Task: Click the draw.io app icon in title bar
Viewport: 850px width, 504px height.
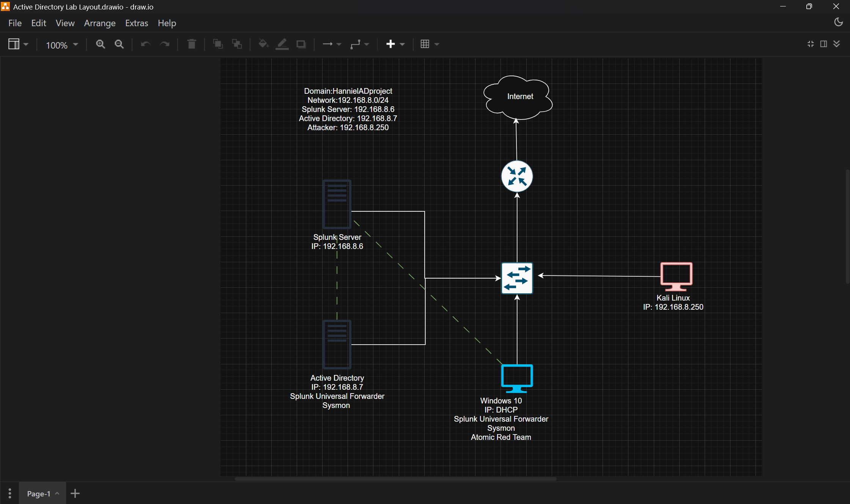Action: pyautogui.click(x=5, y=6)
